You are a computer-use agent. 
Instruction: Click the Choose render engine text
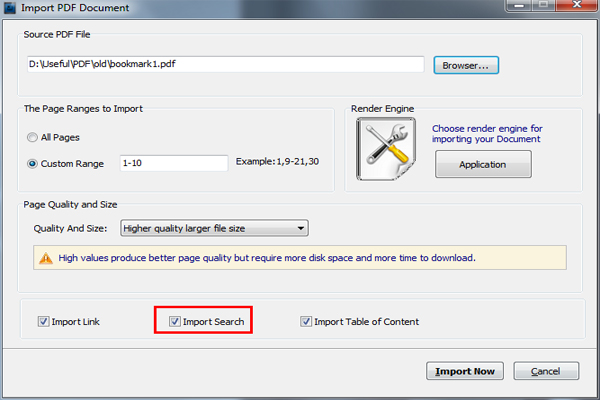point(487,134)
